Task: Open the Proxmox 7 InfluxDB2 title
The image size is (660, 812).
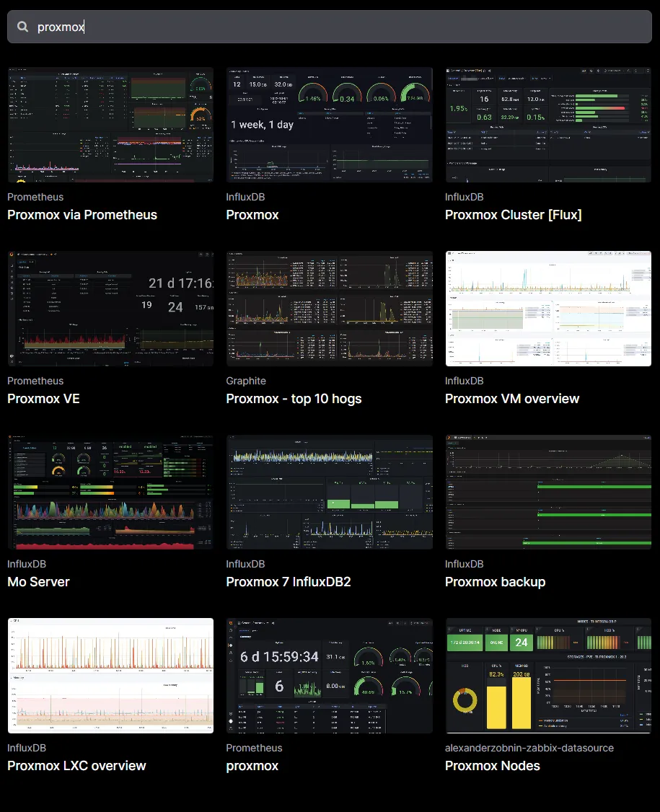Action: 289,582
